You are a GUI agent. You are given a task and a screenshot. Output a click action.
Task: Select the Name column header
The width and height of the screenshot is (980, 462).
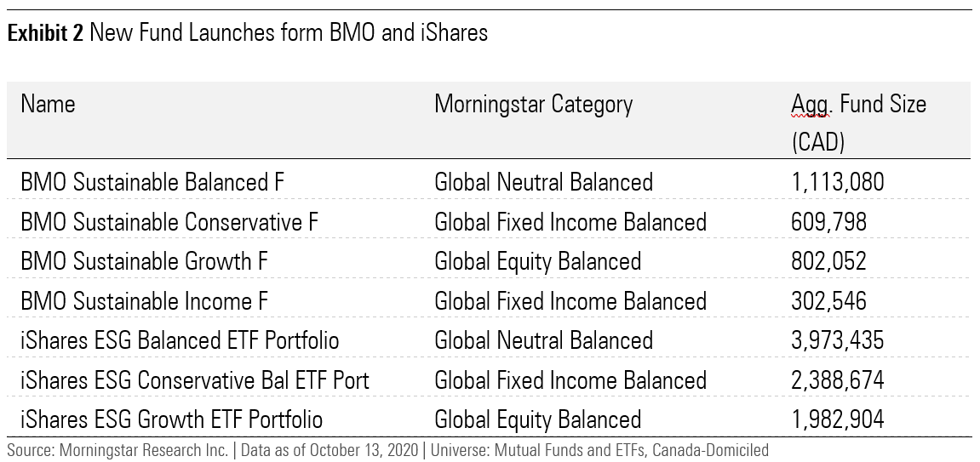tap(49, 105)
